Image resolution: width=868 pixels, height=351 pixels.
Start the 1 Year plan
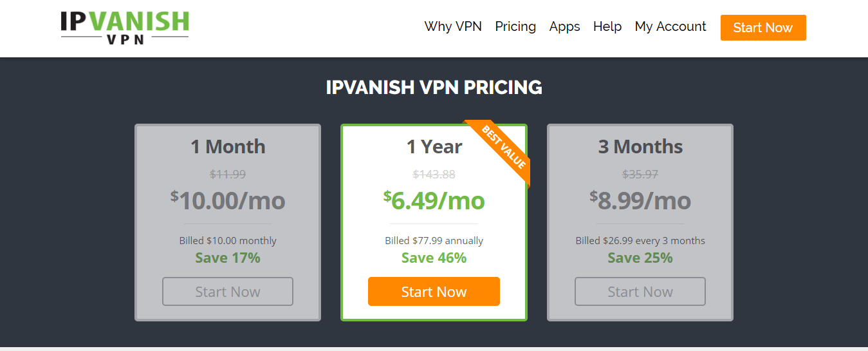(434, 292)
